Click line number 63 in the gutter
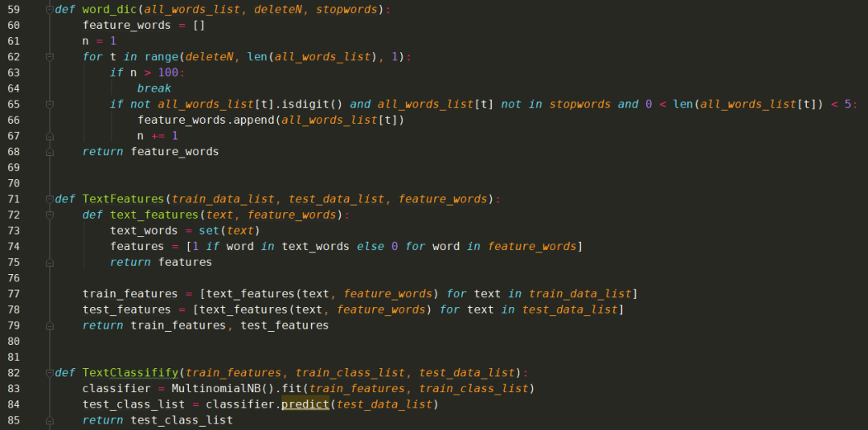This screenshot has height=430, width=868. click(14, 72)
